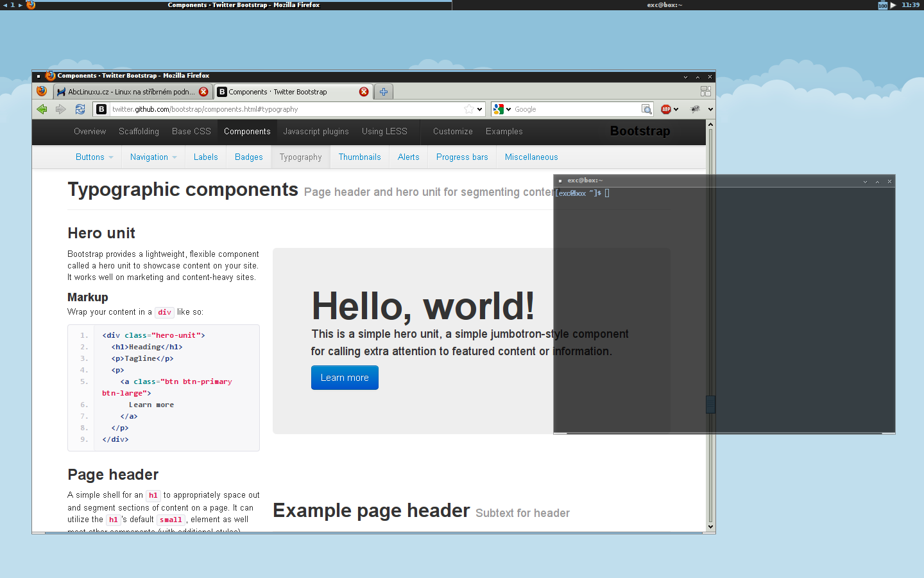Expand the Buttons subnav dropdown
The image size is (924, 578).
coord(94,157)
